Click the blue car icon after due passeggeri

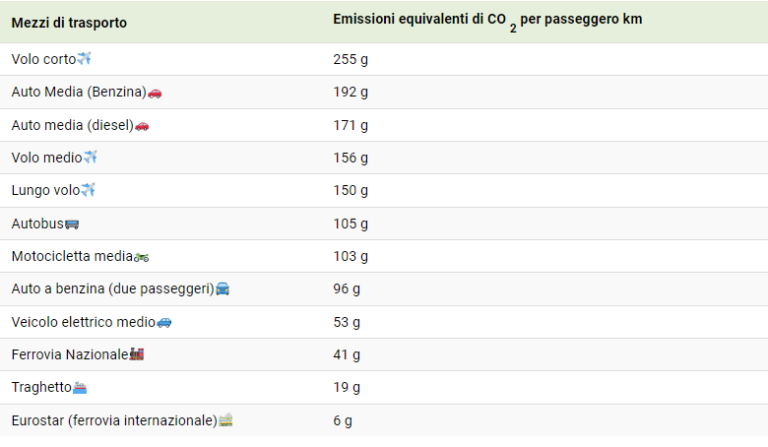(x=222, y=289)
